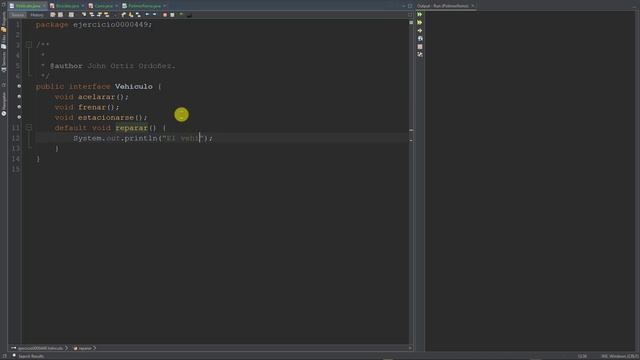The height and width of the screenshot is (360, 640).
Task: Click the cursor position indicator in status bar
Action: pyautogui.click(x=582, y=356)
